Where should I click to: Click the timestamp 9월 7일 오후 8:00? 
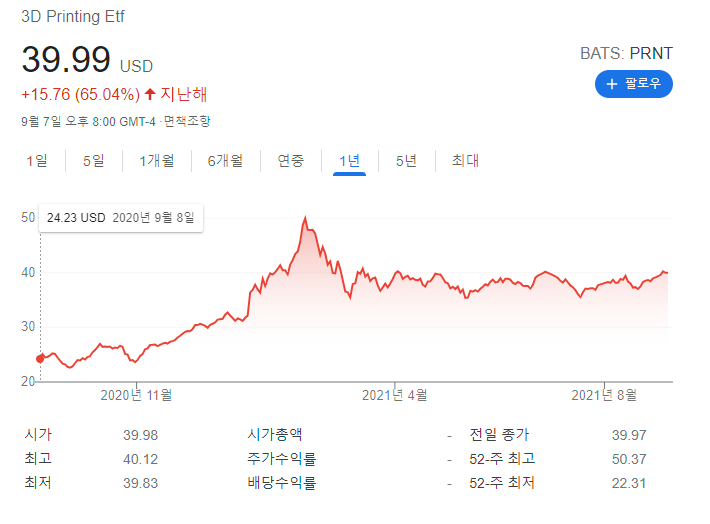68,121
